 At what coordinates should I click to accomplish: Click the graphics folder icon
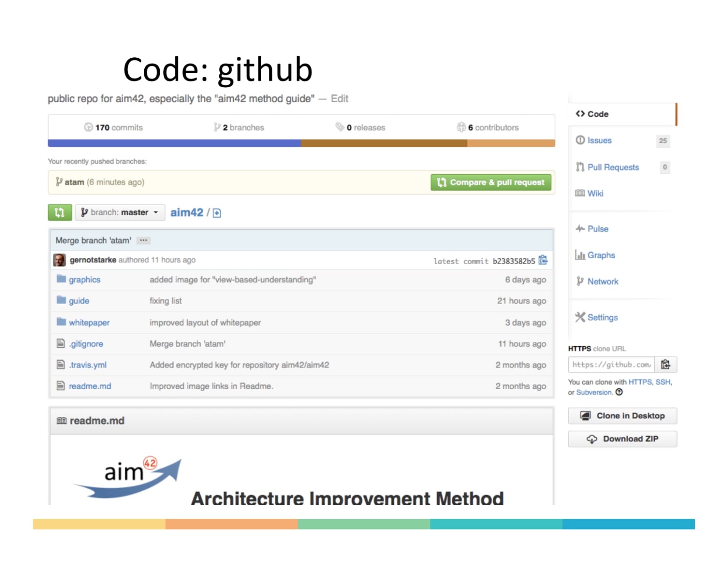(61, 279)
